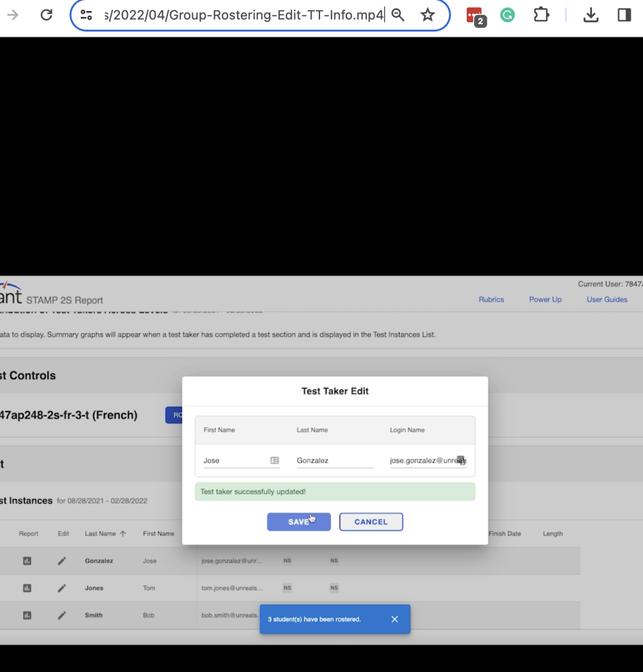
Task: Click the edit pencil for Jones
Action: click(x=62, y=588)
